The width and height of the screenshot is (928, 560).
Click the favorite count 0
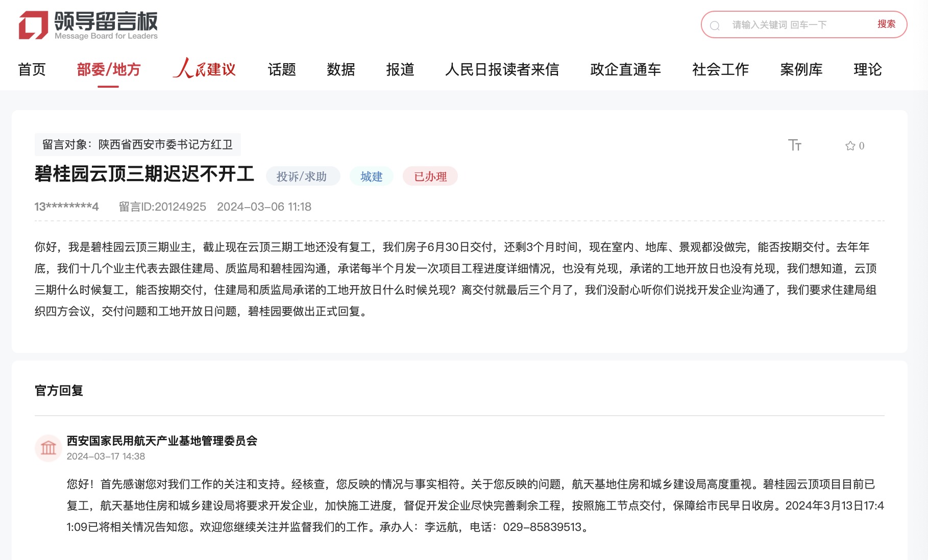click(x=862, y=146)
